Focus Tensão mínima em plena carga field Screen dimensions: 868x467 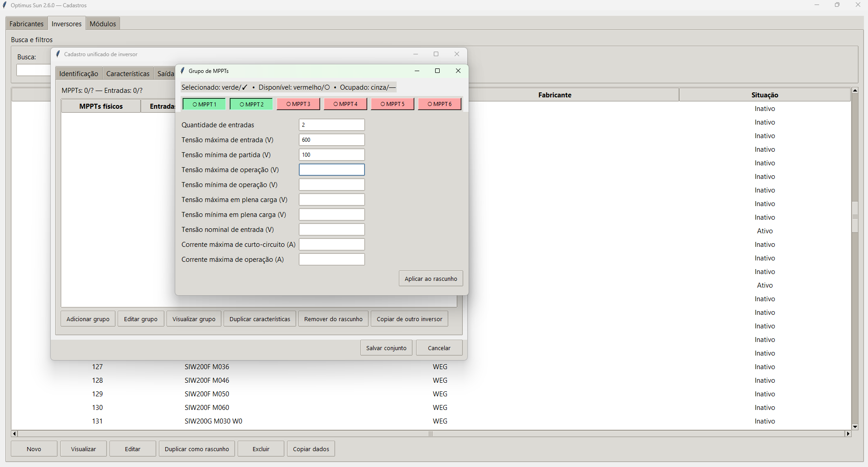click(332, 215)
